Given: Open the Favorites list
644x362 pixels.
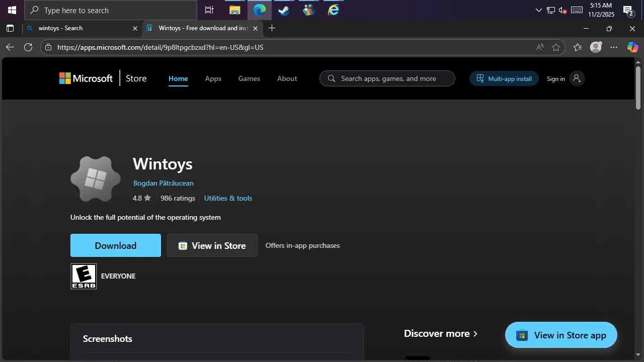Looking at the screenshot, I should click(578, 47).
